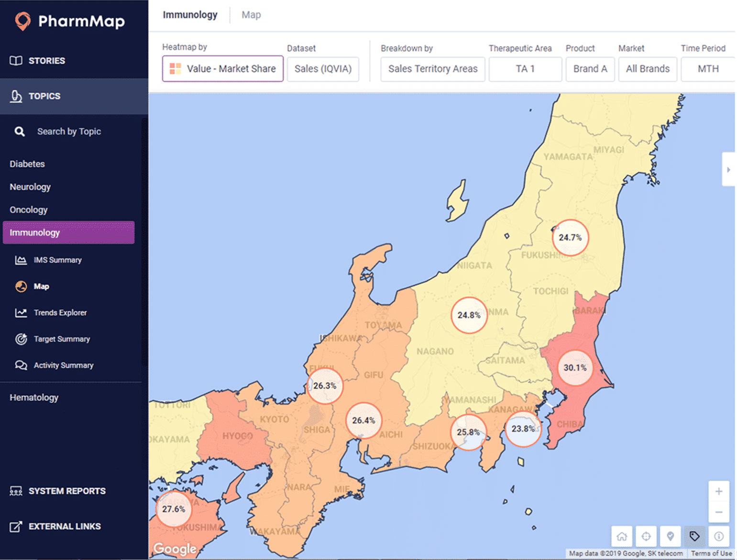Open the All Brands market dropdown
The width and height of the screenshot is (737, 560).
(x=648, y=69)
